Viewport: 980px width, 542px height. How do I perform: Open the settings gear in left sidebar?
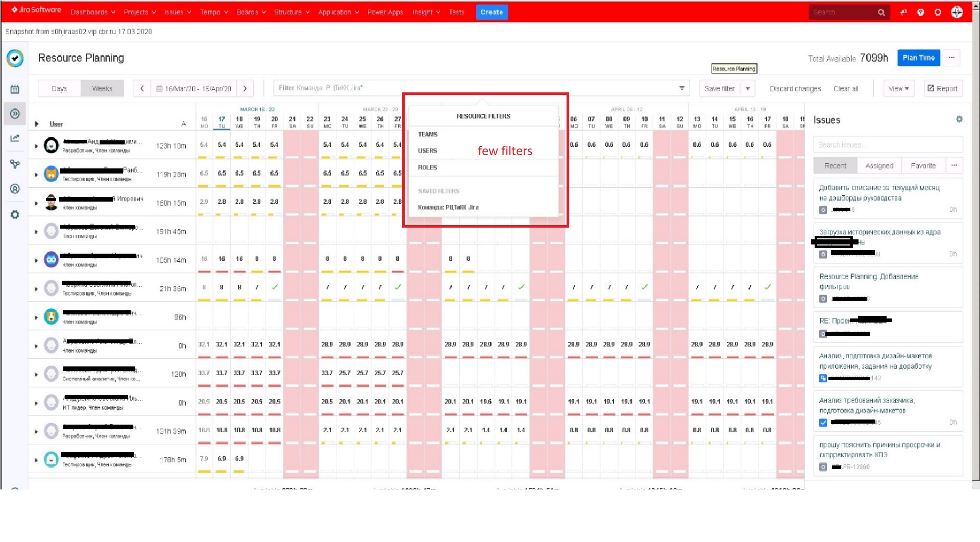point(15,215)
